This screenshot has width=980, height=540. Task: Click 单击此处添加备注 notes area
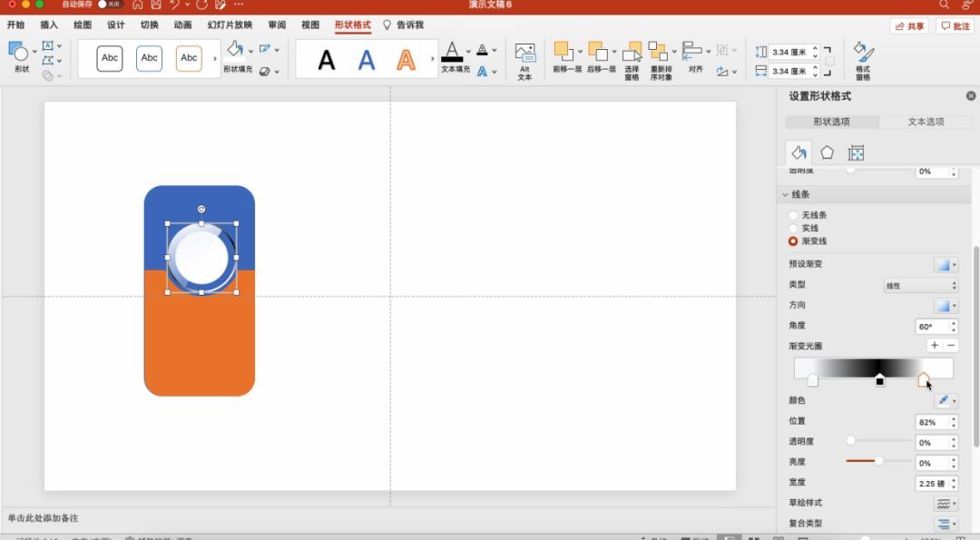click(x=44, y=518)
